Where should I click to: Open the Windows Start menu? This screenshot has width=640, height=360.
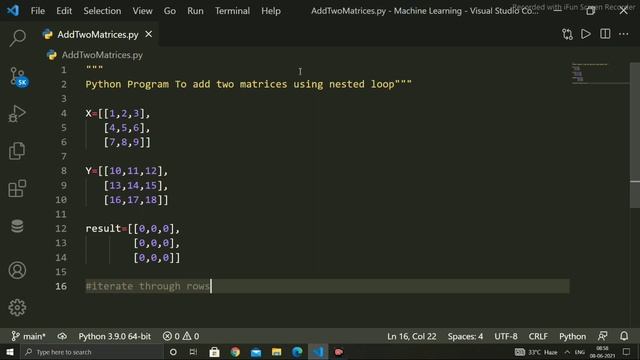pyautogui.click(x=10, y=352)
